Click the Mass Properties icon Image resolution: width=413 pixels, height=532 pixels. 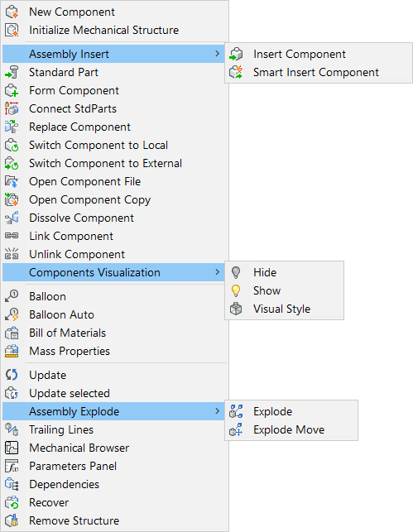12,351
